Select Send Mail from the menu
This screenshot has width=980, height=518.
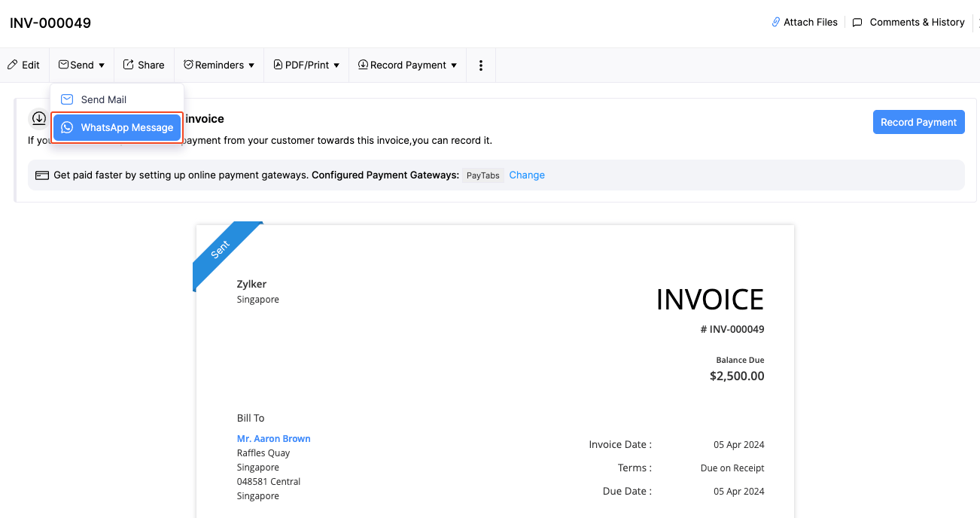pos(104,99)
